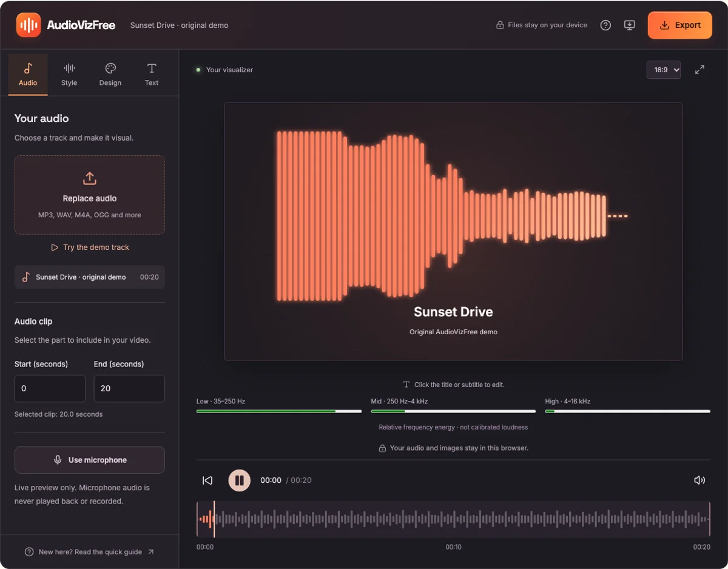The image size is (728, 569).
Task: Click the High frequency energy bar
Action: pyautogui.click(x=628, y=411)
